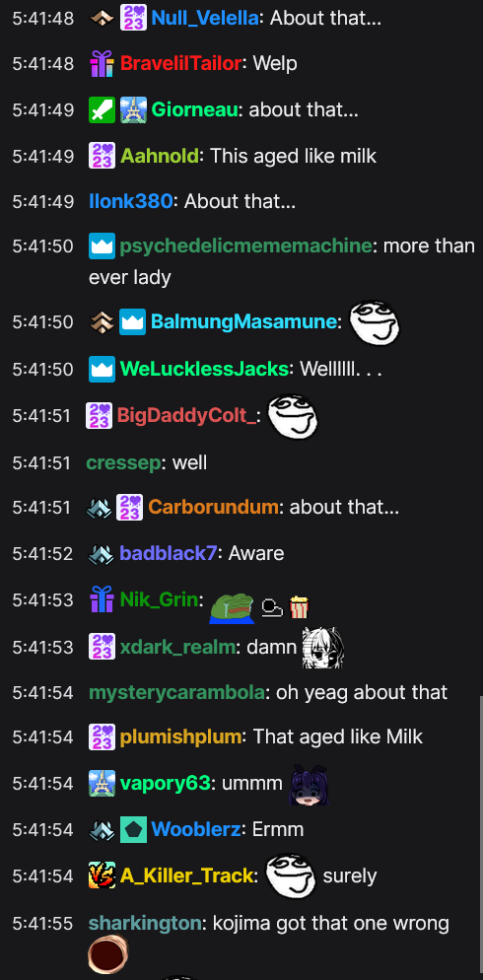
Task: Click plumishplum's username
Action: click(x=180, y=736)
